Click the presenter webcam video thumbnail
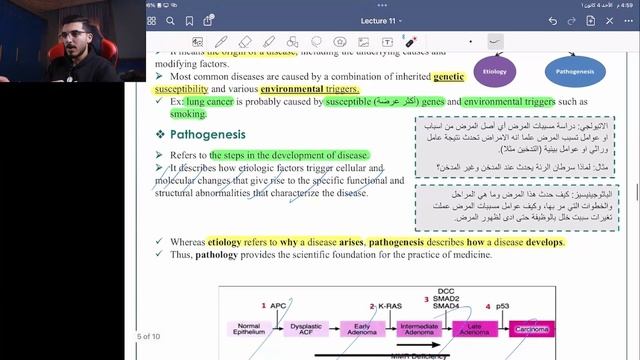This screenshot has height=360, width=640. point(73,41)
